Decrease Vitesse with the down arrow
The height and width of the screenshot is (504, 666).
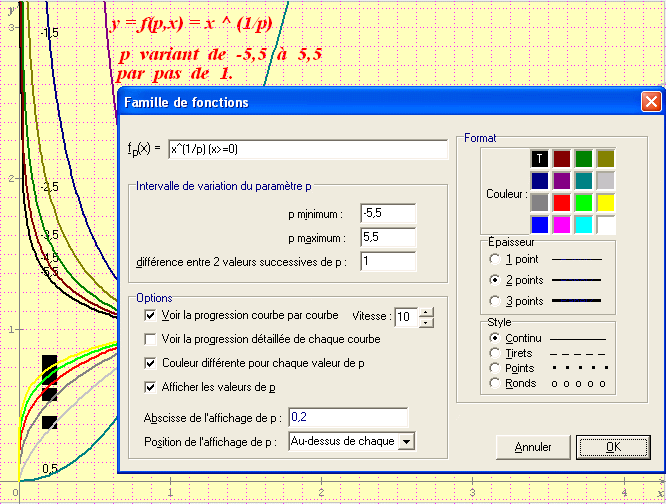427,322
